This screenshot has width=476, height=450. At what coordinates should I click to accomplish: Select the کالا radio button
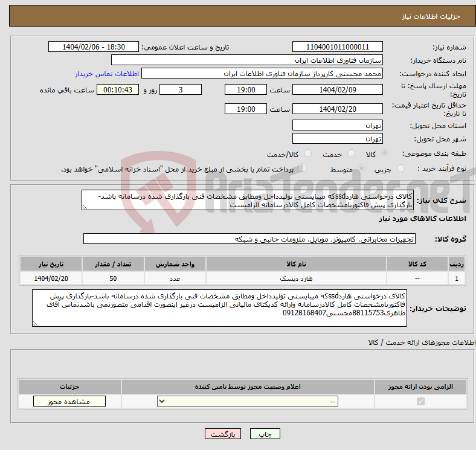coord(385,153)
